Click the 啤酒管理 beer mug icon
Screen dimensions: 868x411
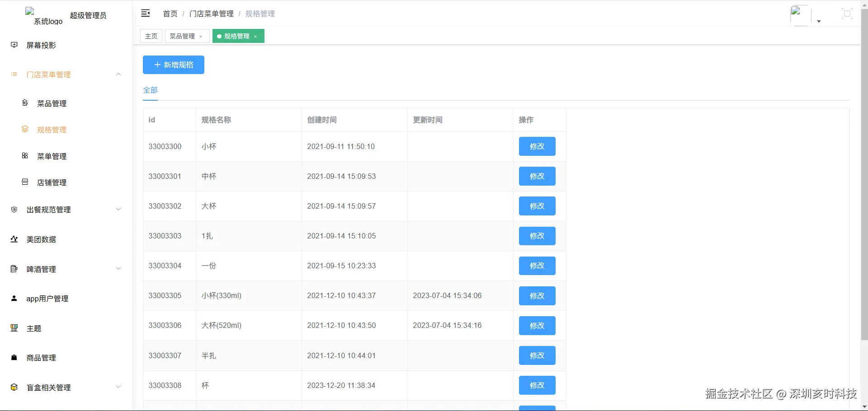[x=14, y=269]
